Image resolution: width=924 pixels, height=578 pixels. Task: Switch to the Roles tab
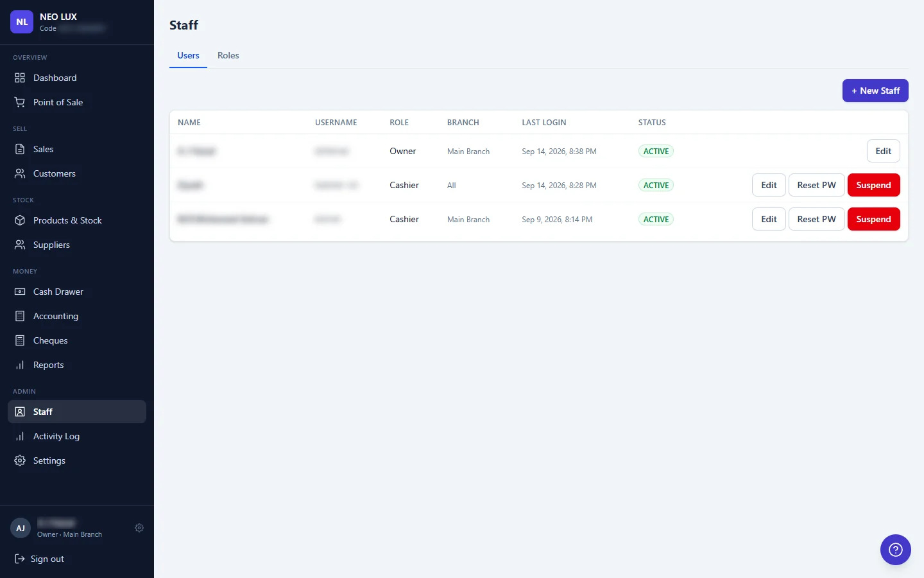point(228,55)
